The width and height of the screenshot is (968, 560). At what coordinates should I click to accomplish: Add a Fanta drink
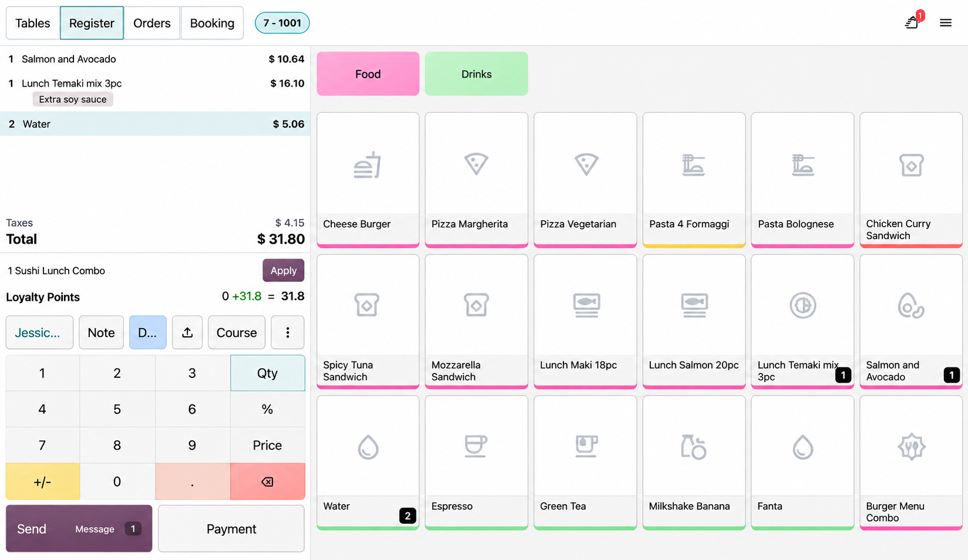(802, 463)
